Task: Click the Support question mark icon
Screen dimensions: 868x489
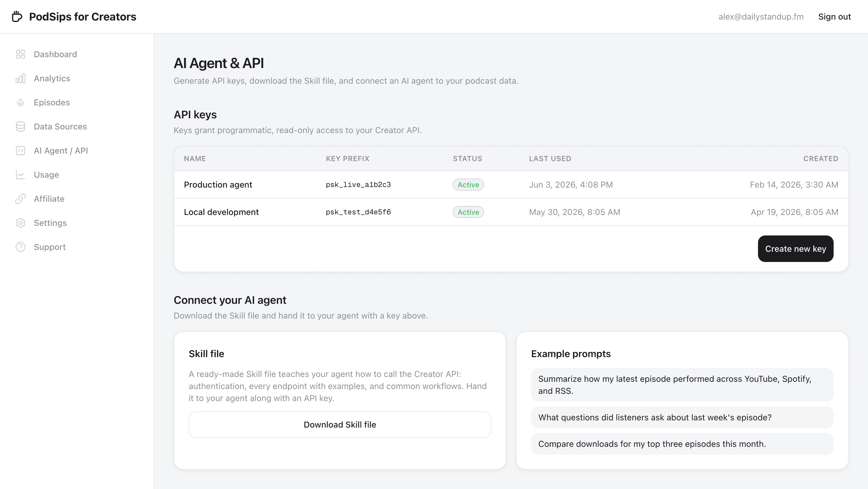Action: click(20, 247)
